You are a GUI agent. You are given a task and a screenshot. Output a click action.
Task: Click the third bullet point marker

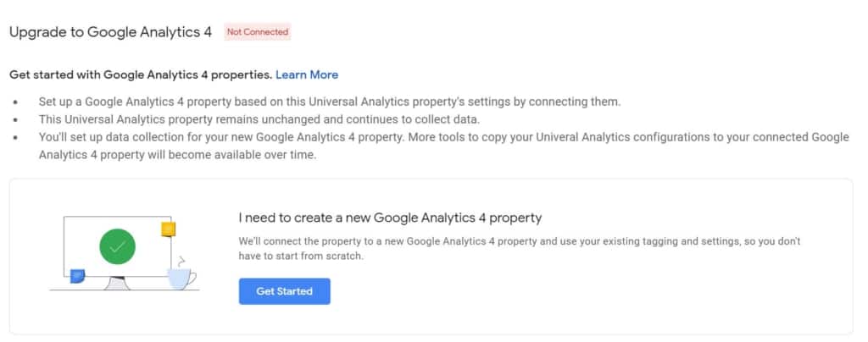pos(15,137)
